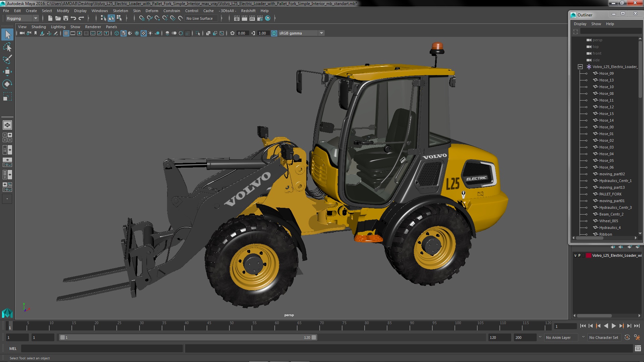
Task: Redo the last action
Action: pyautogui.click(x=81, y=18)
